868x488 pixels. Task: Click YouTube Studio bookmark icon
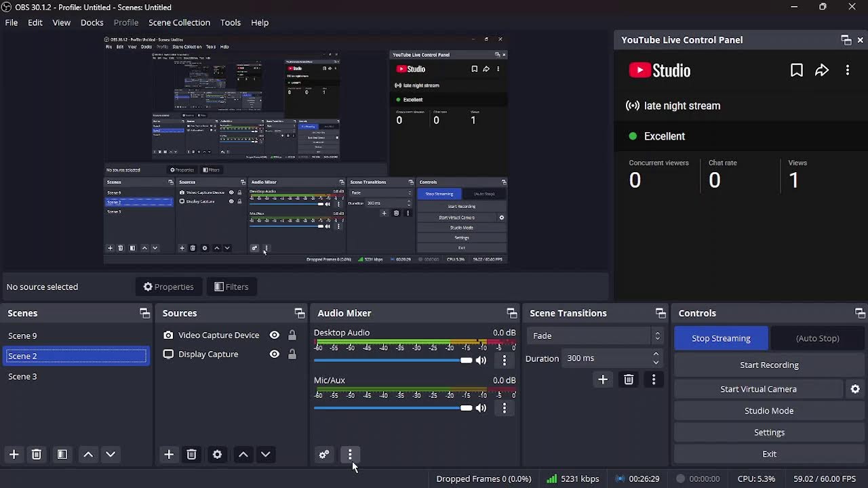coord(797,70)
